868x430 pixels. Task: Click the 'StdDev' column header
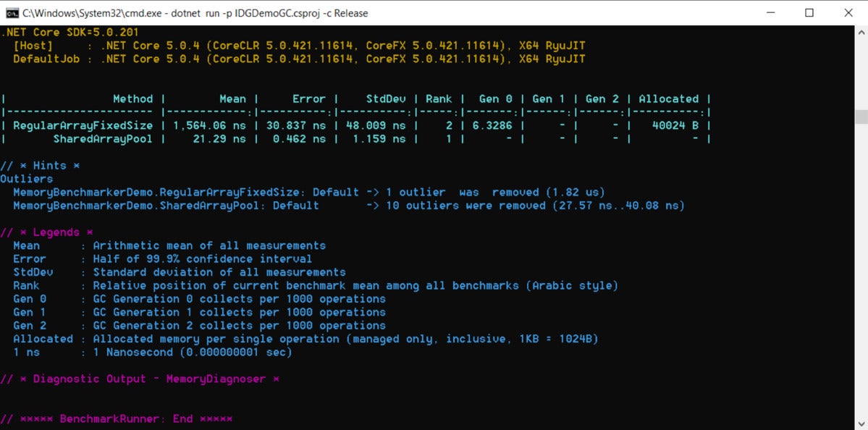click(386, 99)
